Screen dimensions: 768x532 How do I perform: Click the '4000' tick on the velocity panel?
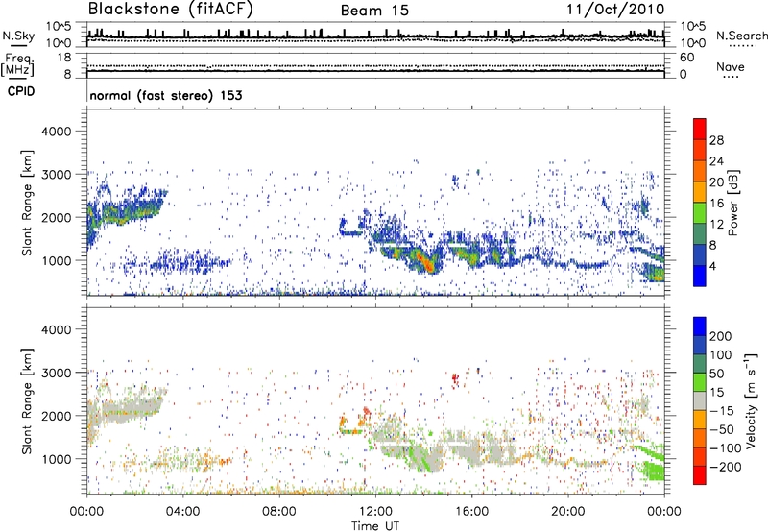56,329
